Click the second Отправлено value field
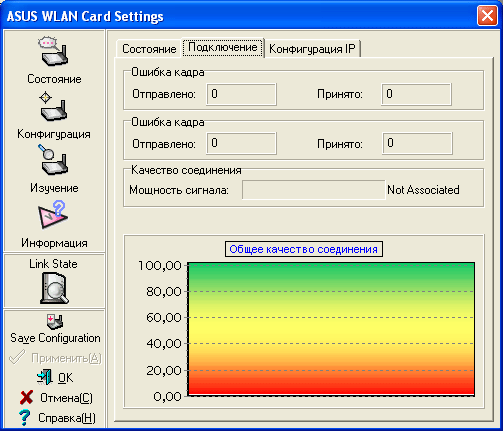 click(x=241, y=143)
